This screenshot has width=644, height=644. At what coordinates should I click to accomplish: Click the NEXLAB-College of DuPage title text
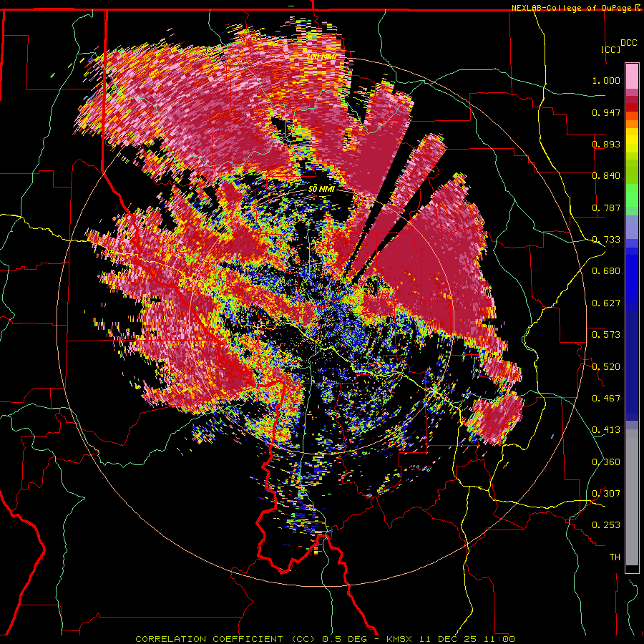[571, 8]
